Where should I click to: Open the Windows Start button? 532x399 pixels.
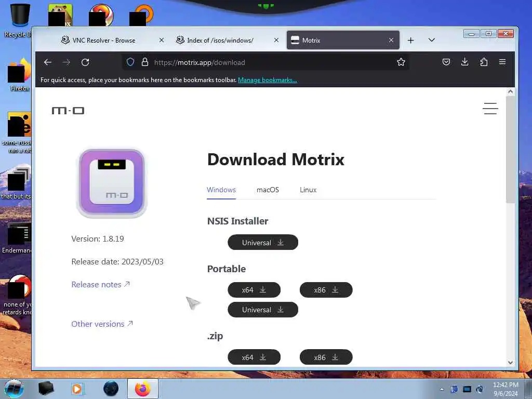tap(14, 389)
